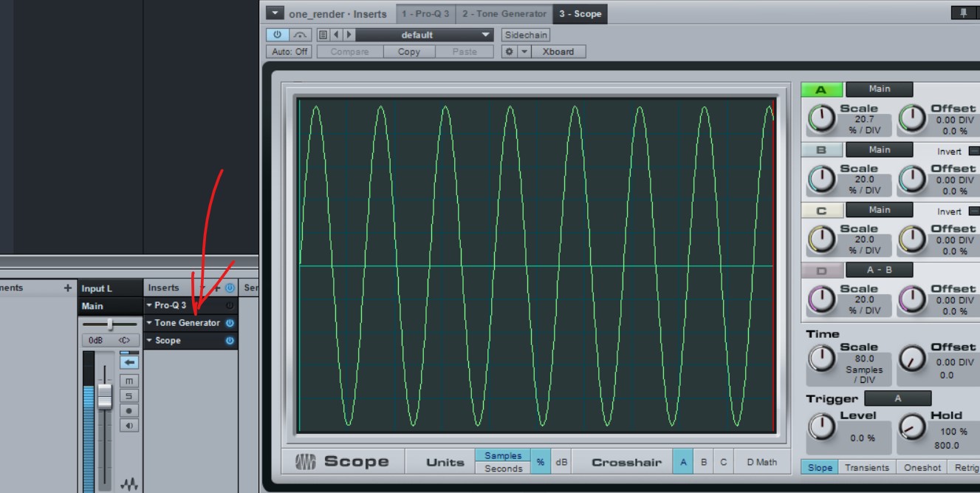Mute the Input L channel
The image size is (980, 493).
(129, 381)
